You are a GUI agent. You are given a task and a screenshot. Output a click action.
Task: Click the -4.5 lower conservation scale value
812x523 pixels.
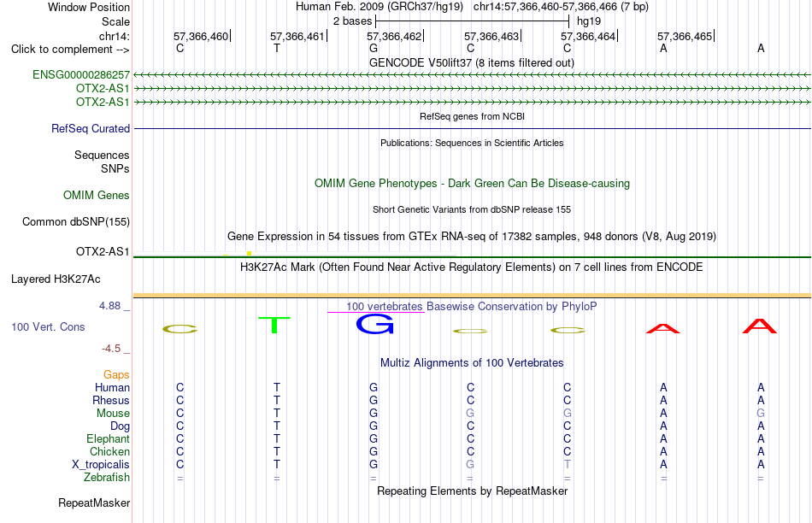click(x=111, y=349)
